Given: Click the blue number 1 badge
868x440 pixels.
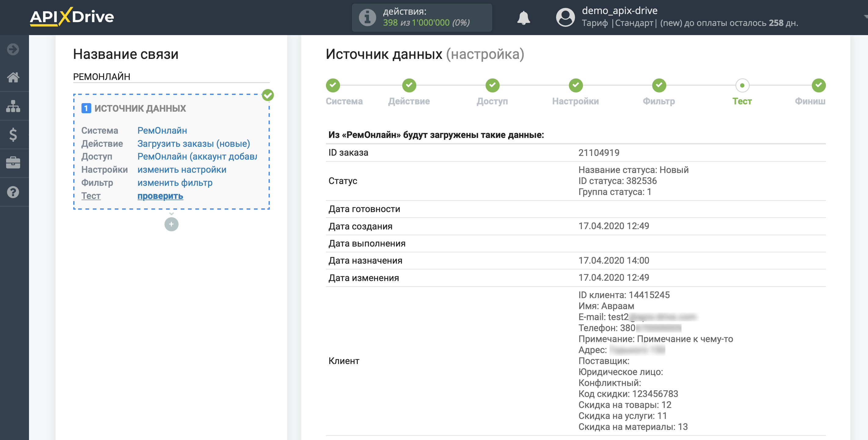Looking at the screenshot, I should [x=86, y=108].
